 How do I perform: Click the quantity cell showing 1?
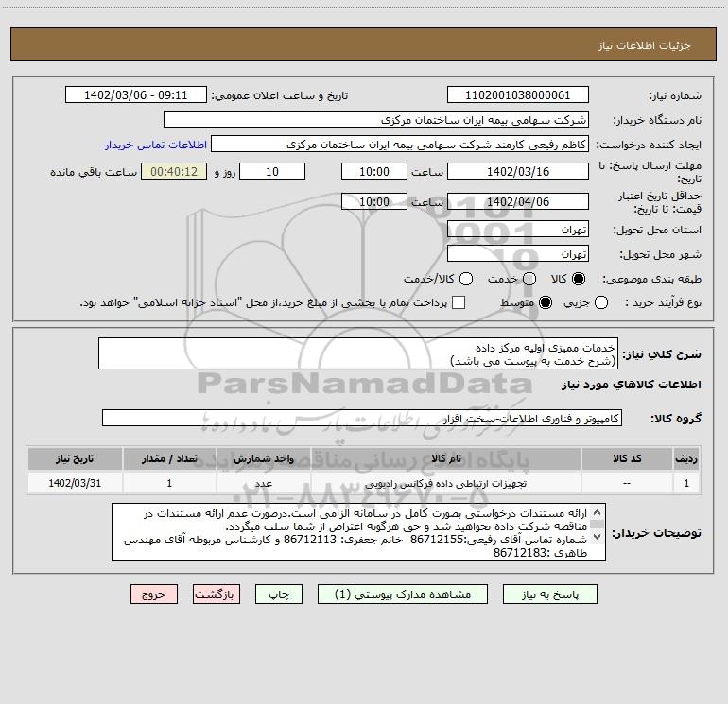pos(169,483)
